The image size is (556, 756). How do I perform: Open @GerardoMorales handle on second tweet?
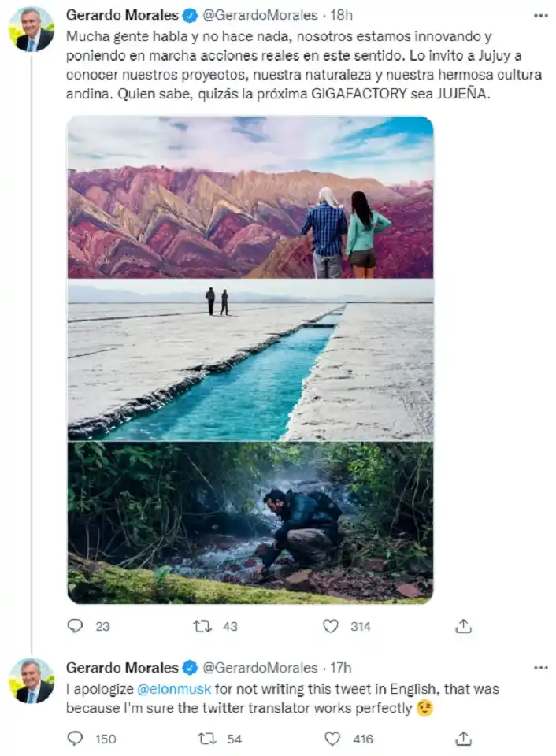point(260,668)
